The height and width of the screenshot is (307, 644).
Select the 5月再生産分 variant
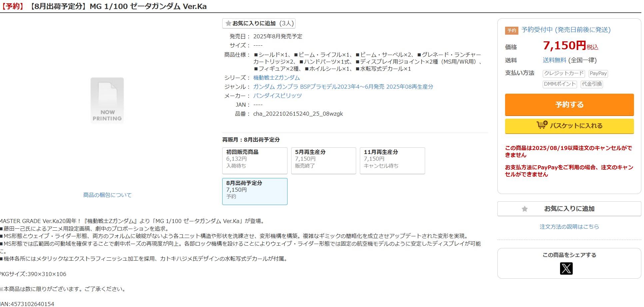pos(323,161)
